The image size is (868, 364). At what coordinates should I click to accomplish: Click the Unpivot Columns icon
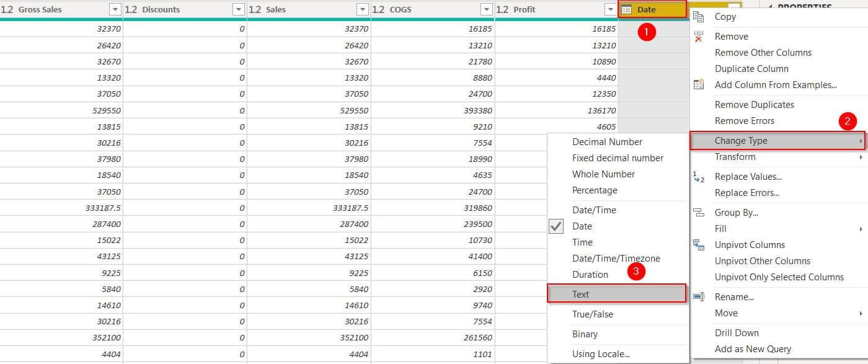tap(700, 244)
